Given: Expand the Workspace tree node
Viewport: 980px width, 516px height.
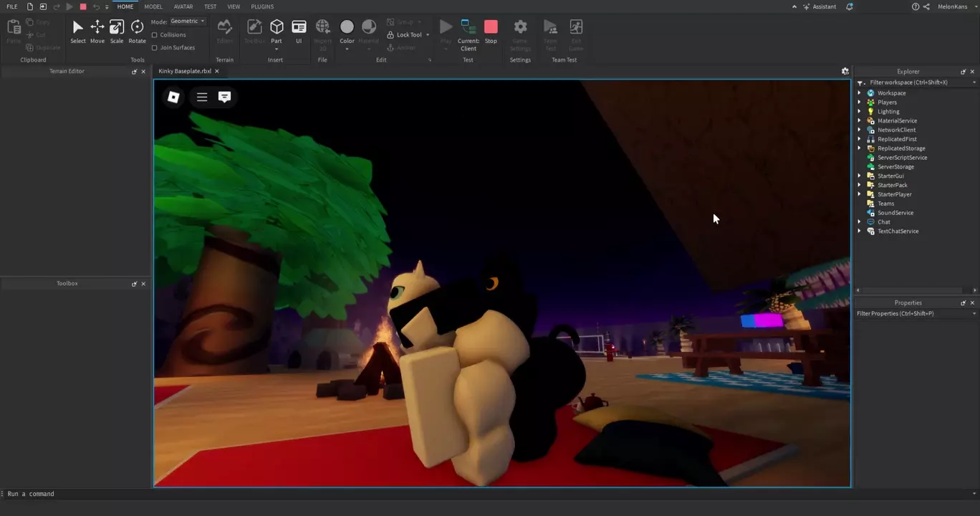Looking at the screenshot, I should tap(860, 93).
